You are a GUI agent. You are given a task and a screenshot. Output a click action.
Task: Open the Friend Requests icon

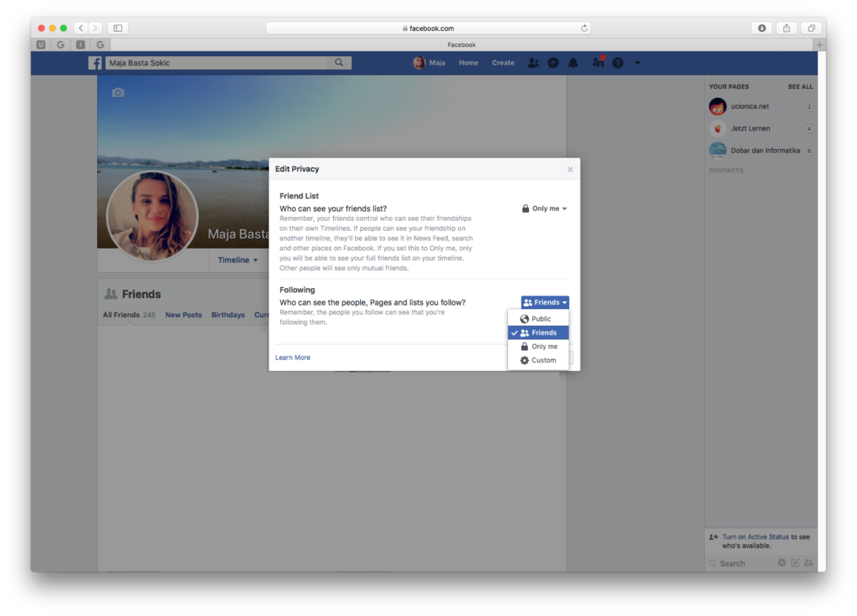click(532, 63)
